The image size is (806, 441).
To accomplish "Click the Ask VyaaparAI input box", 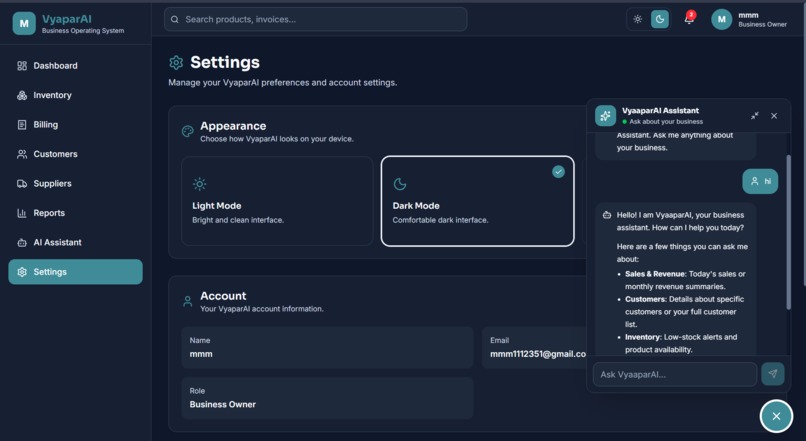I will (x=675, y=374).
